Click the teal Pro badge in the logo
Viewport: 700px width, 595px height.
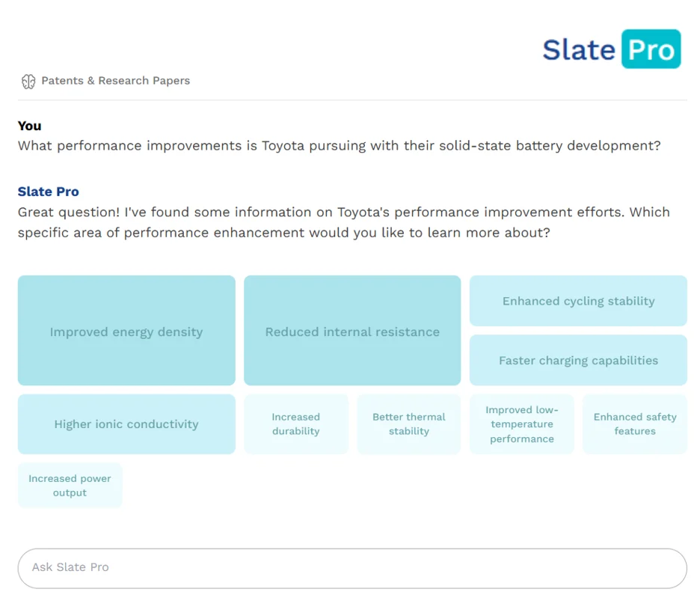[651, 49]
